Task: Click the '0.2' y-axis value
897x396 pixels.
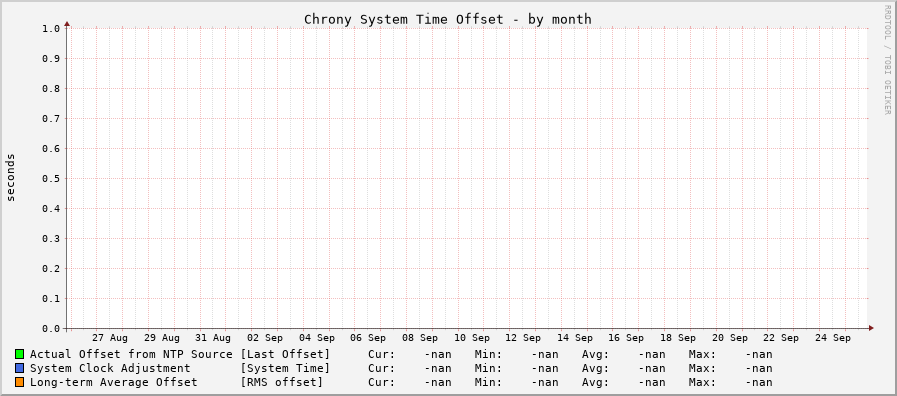Action: point(50,268)
